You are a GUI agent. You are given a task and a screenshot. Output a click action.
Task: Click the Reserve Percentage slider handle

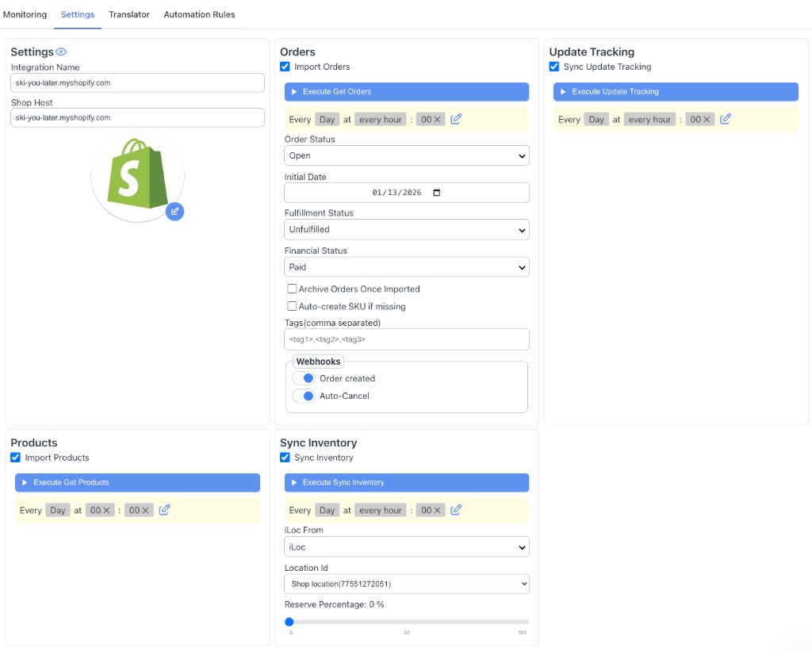pos(289,622)
